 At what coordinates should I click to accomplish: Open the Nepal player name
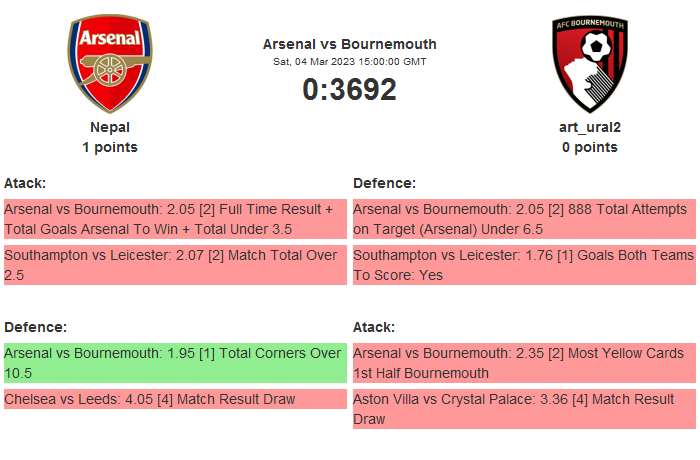point(110,127)
